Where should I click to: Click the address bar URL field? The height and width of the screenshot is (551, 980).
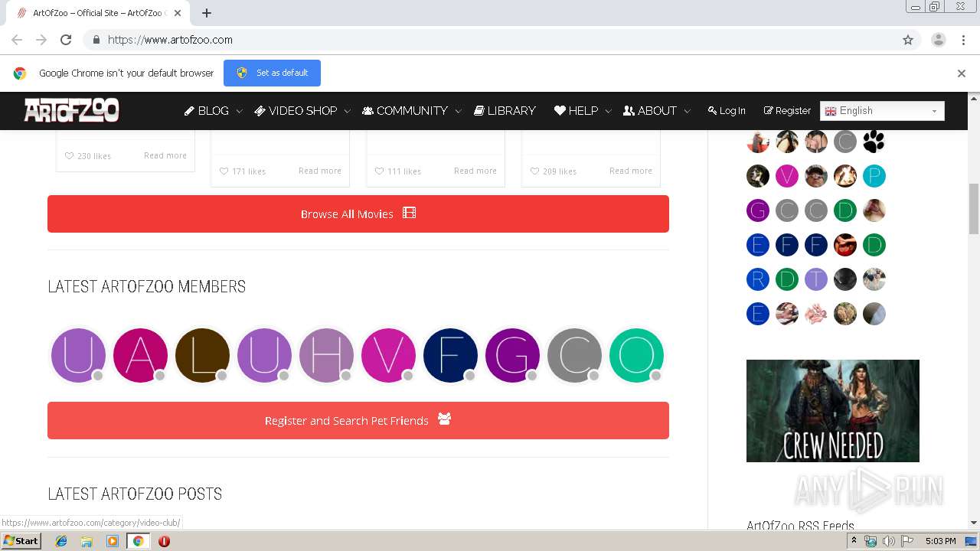(x=490, y=40)
